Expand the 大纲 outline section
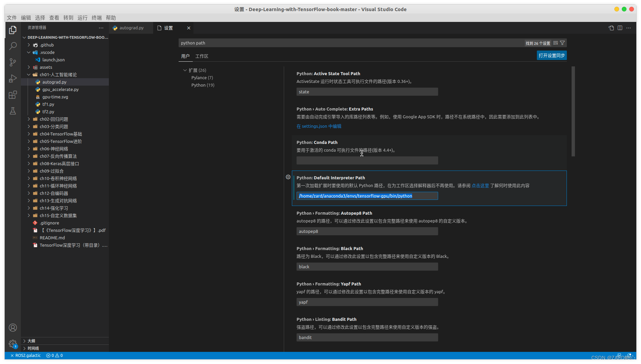 31,341
